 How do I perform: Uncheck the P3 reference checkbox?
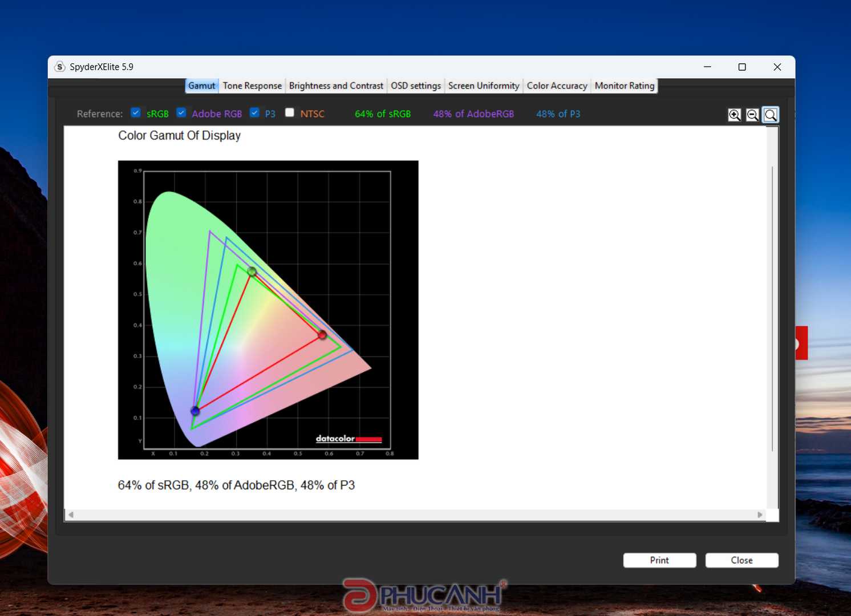click(x=254, y=112)
